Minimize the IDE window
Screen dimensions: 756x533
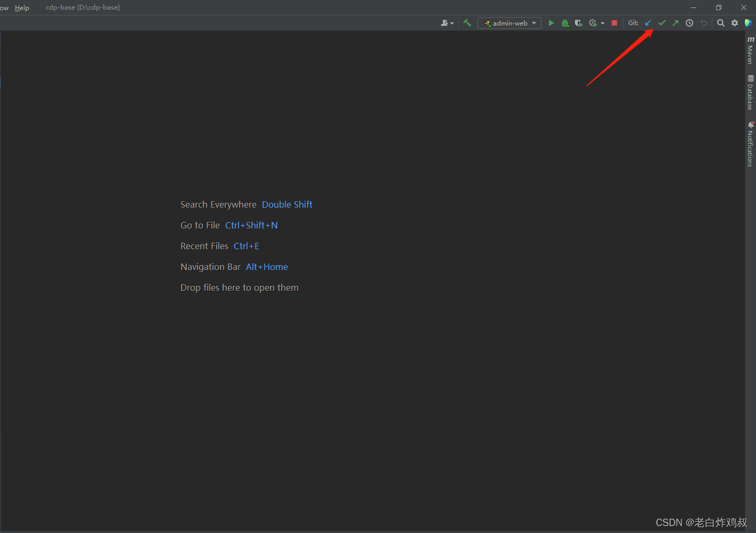tap(694, 7)
